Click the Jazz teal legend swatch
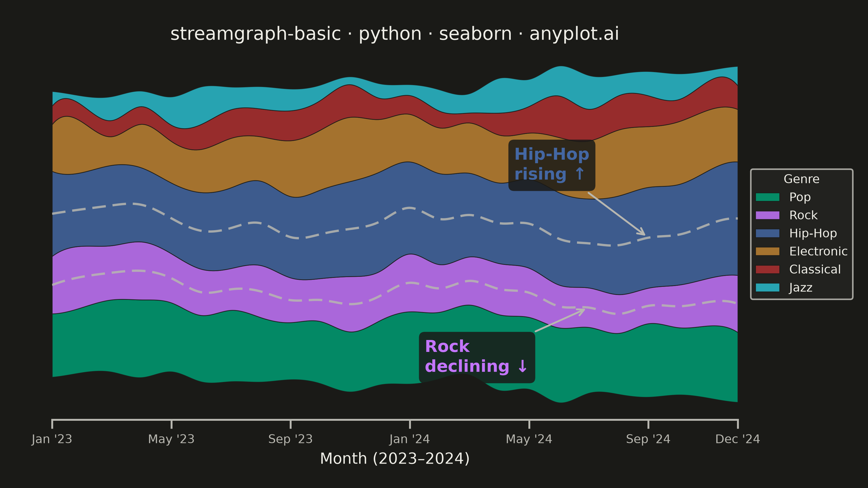Image resolution: width=868 pixels, height=488 pixels. 768,288
